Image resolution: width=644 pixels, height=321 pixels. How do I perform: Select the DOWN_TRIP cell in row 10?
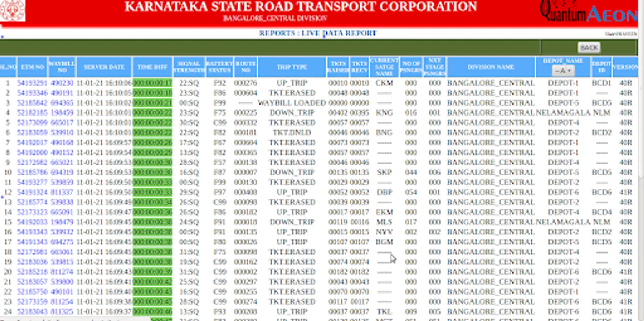(292, 173)
